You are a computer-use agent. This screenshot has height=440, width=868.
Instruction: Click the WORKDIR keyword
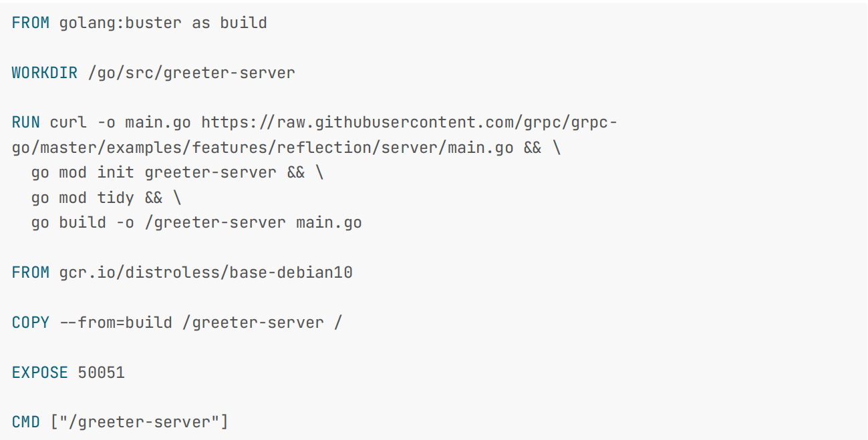coord(45,73)
